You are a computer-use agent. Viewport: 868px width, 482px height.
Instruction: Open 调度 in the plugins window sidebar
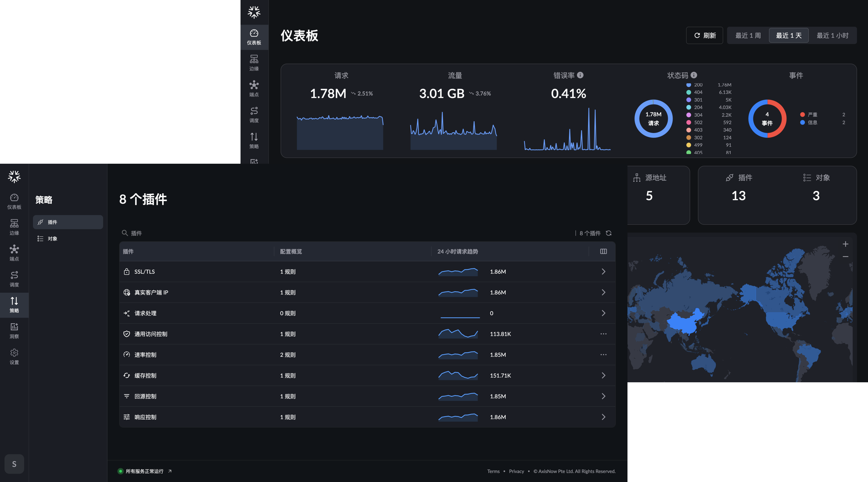click(x=14, y=279)
